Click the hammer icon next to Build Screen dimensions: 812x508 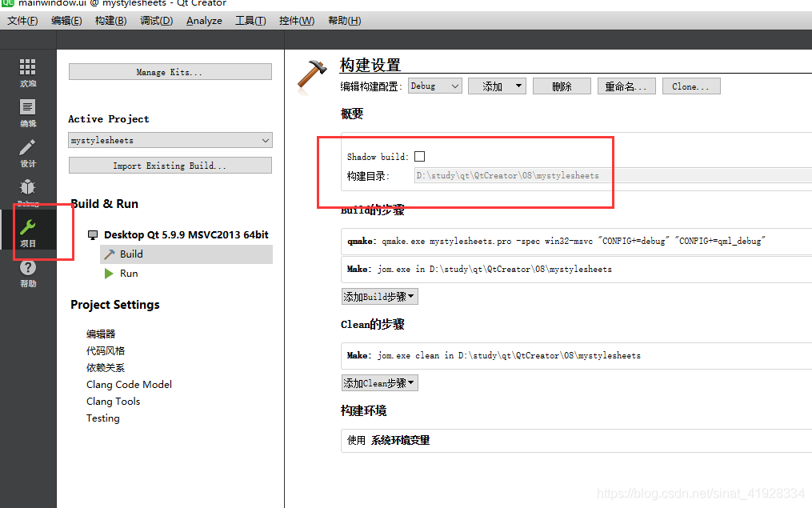[x=110, y=254]
